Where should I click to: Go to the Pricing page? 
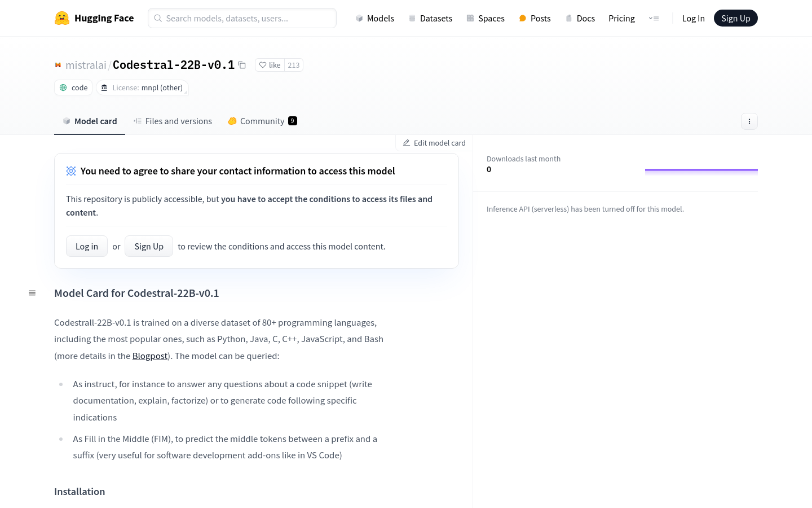[x=621, y=18]
